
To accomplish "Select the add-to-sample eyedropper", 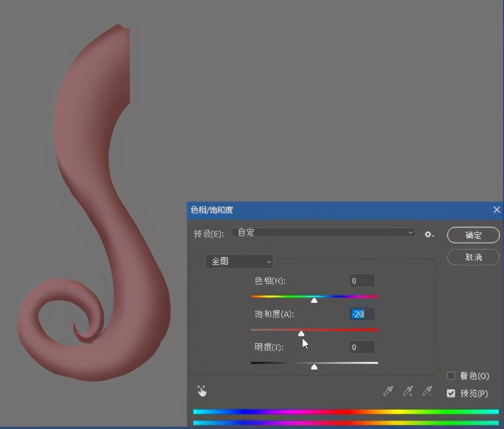I will 407,391.
